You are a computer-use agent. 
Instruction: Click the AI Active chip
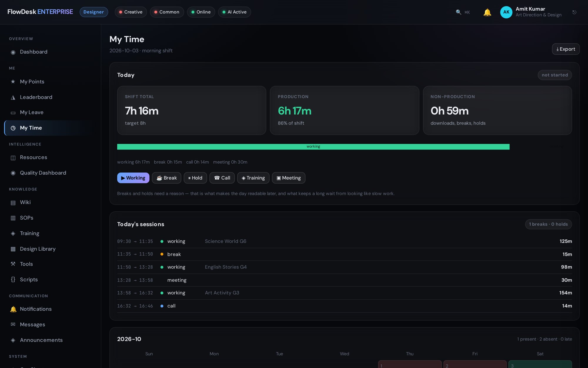[x=234, y=12]
